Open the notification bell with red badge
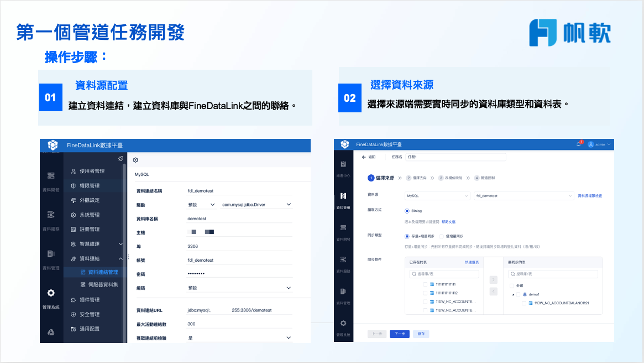Image resolution: width=644 pixels, height=363 pixels. point(579,144)
